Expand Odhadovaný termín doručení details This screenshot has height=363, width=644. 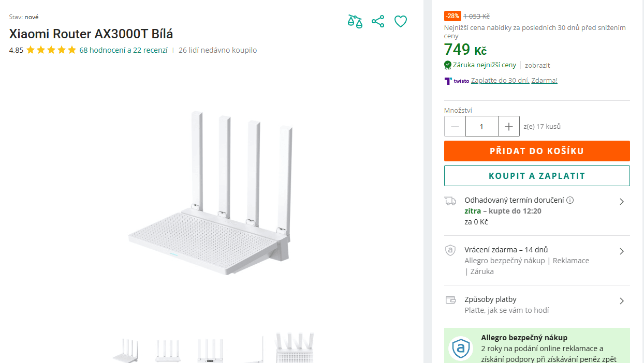pos(622,202)
